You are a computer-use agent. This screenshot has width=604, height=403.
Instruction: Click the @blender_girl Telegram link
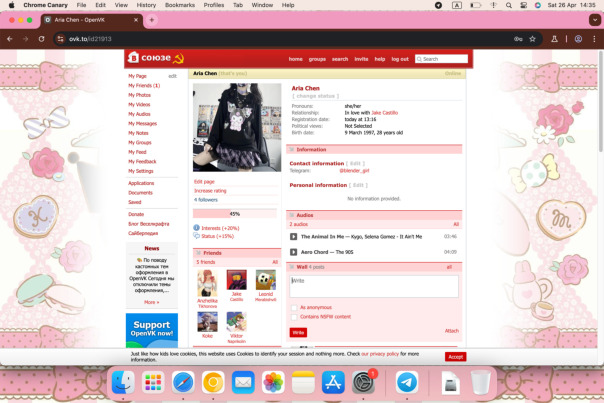[x=354, y=171]
